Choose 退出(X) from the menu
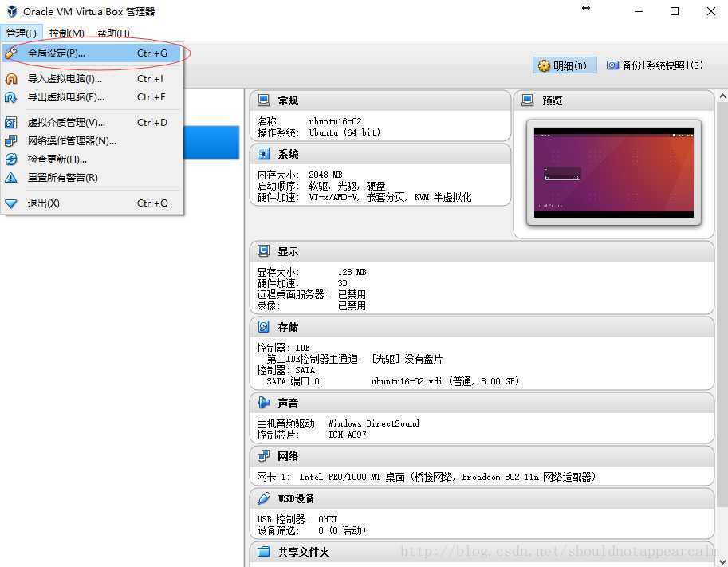Image resolution: width=728 pixels, height=567 pixels. (92, 203)
